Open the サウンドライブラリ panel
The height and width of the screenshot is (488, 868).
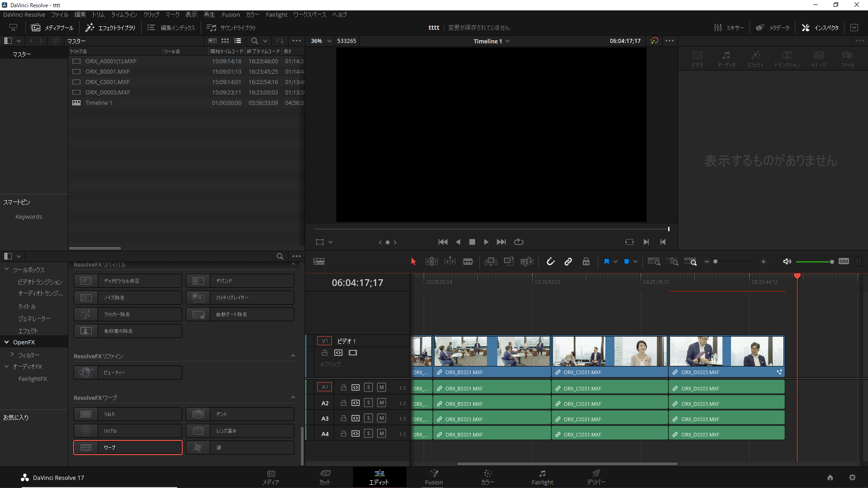[x=231, y=28]
